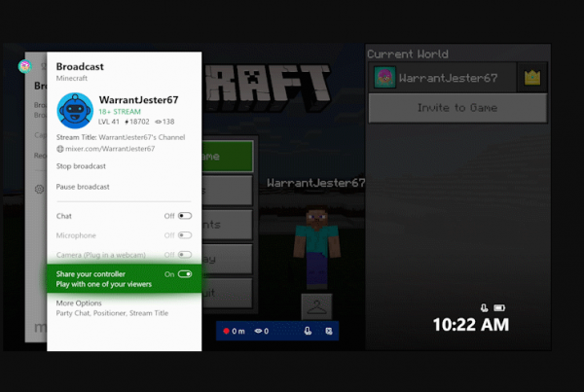The width and height of the screenshot is (584, 392).
Task: Click the microphone icon in the broadcast bar
Action: coord(308,331)
